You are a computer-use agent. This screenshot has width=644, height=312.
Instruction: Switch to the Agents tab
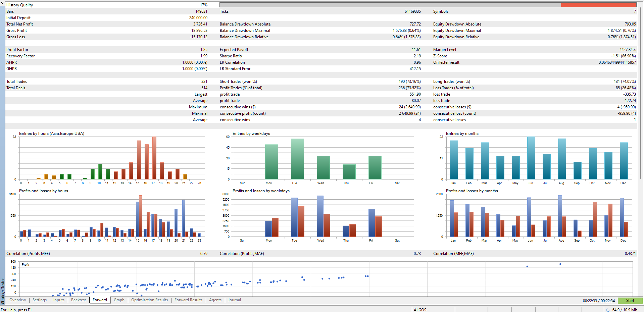point(215,300)
